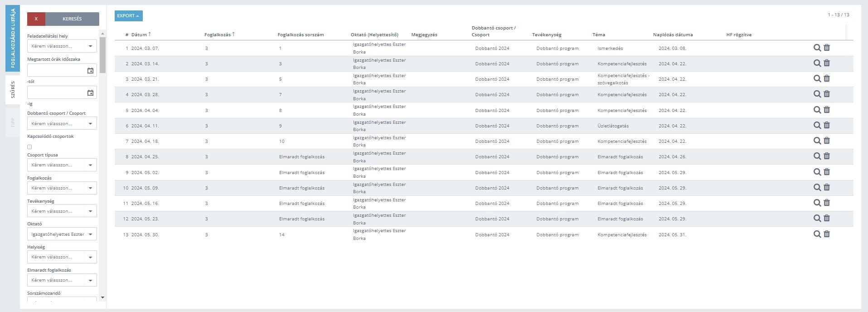868x312 pixels.
Task: Click the KERESÉS search button
Action: point(72,19)
